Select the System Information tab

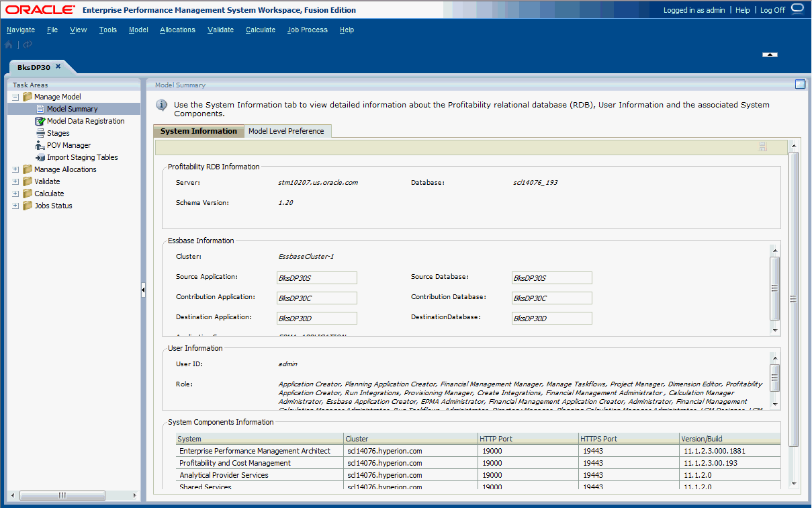tap(199, 131)
